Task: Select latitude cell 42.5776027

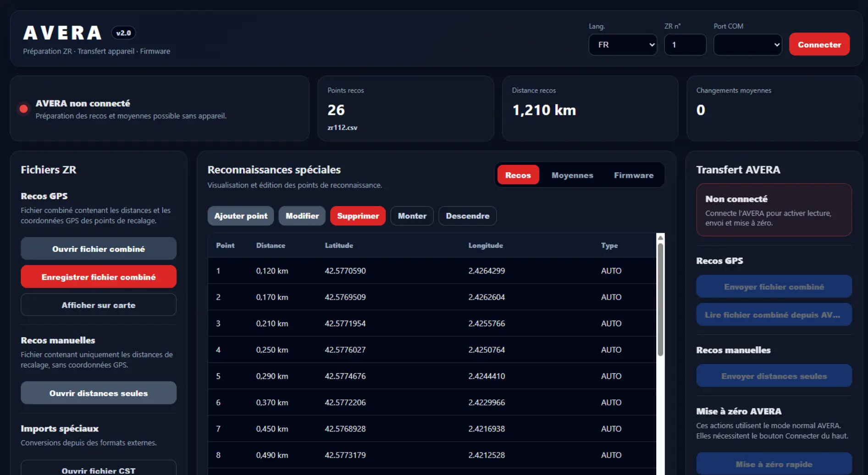Action: tap(345, 350)
